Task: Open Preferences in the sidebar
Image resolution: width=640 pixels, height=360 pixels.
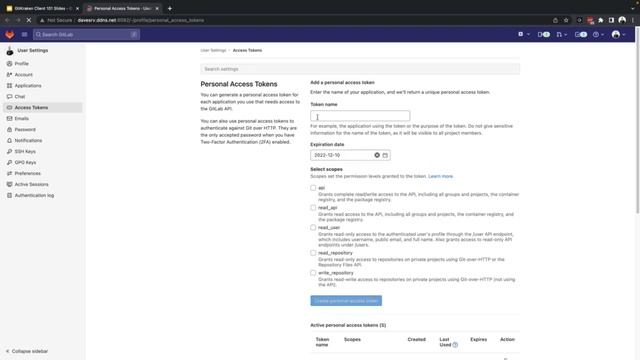Action: [27, 173]
